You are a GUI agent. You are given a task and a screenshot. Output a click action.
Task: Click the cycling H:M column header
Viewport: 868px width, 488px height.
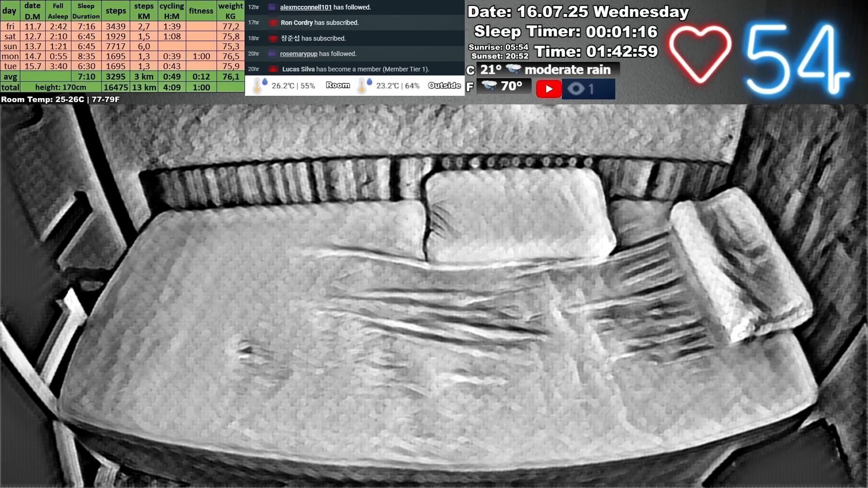[x=172, y=11]
